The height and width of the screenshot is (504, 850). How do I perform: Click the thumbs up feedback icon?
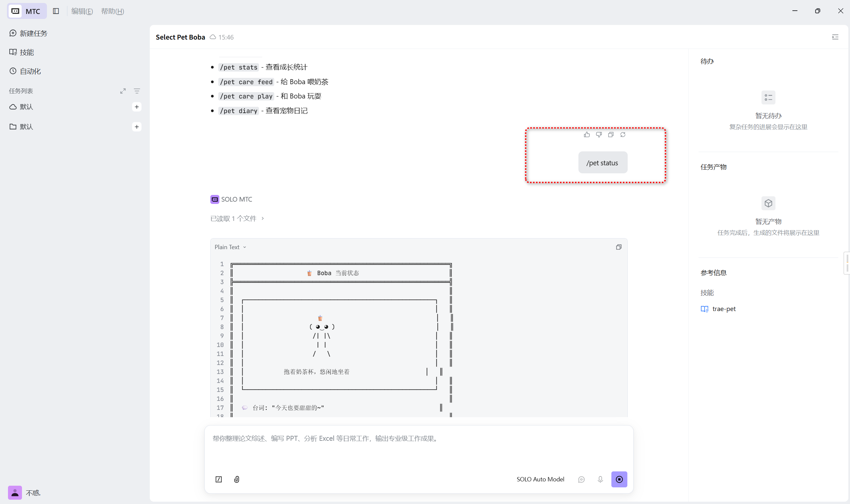pos(587,135)
